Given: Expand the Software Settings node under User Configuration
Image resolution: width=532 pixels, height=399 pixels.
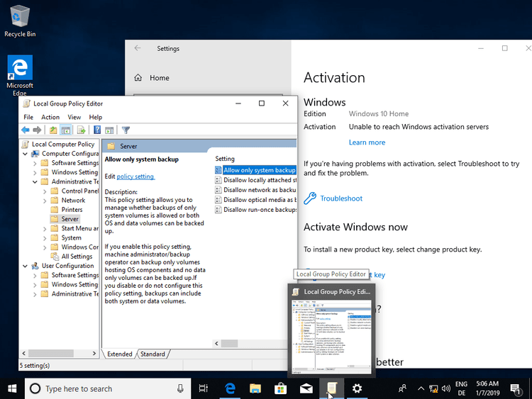Looking at the screenshot, I should [x=35, y=276].
